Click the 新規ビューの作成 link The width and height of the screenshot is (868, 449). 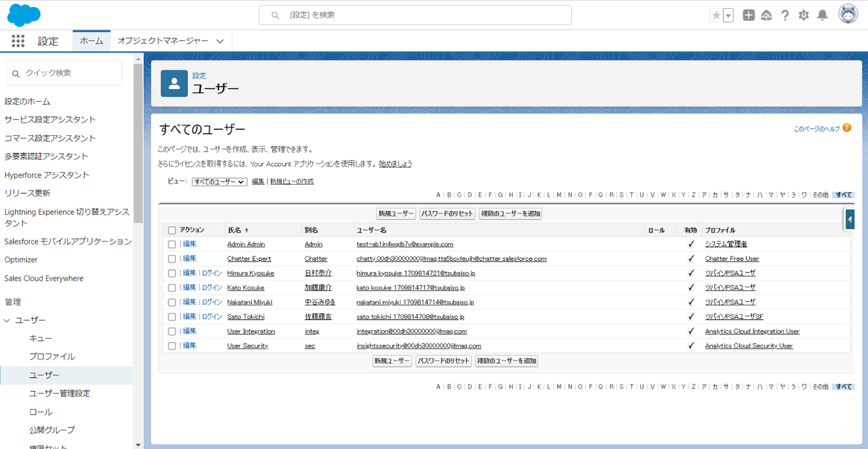point(292,182)
